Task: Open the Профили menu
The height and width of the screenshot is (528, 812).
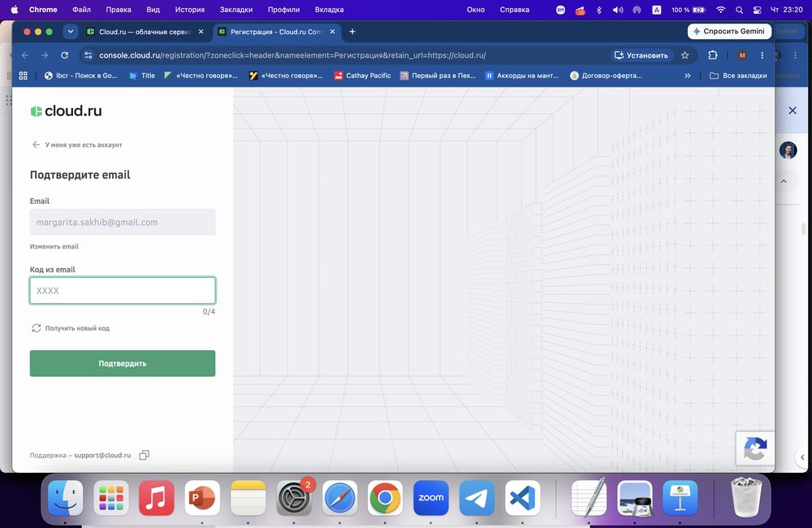Action: [x=283, y=10]
